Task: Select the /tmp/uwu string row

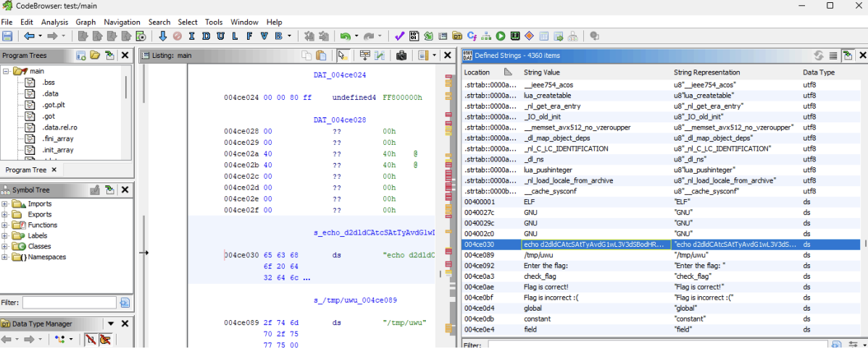Action: 664,255
